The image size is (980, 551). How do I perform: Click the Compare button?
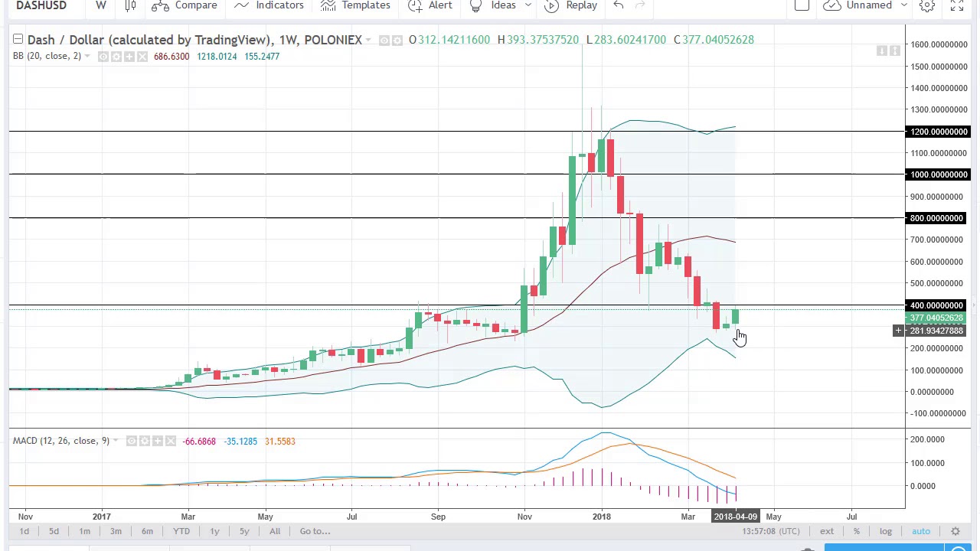185,5
